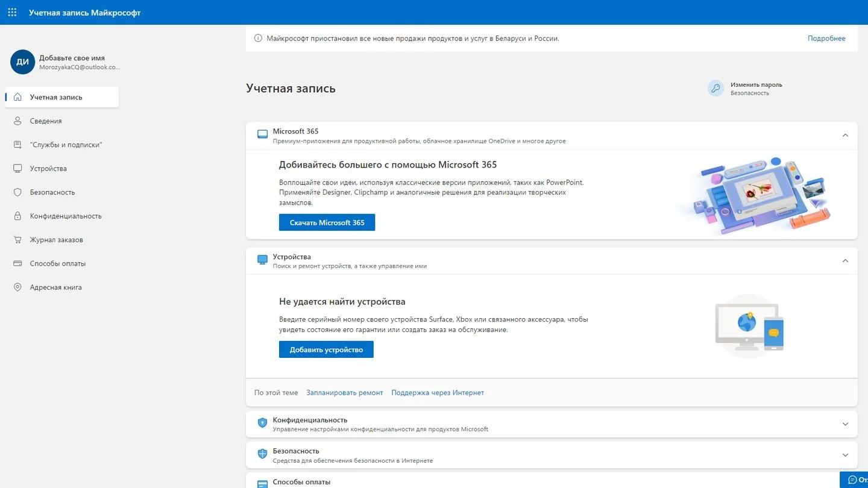Click the shield icon beside Безопасность in sidebar

pos(17,192)
